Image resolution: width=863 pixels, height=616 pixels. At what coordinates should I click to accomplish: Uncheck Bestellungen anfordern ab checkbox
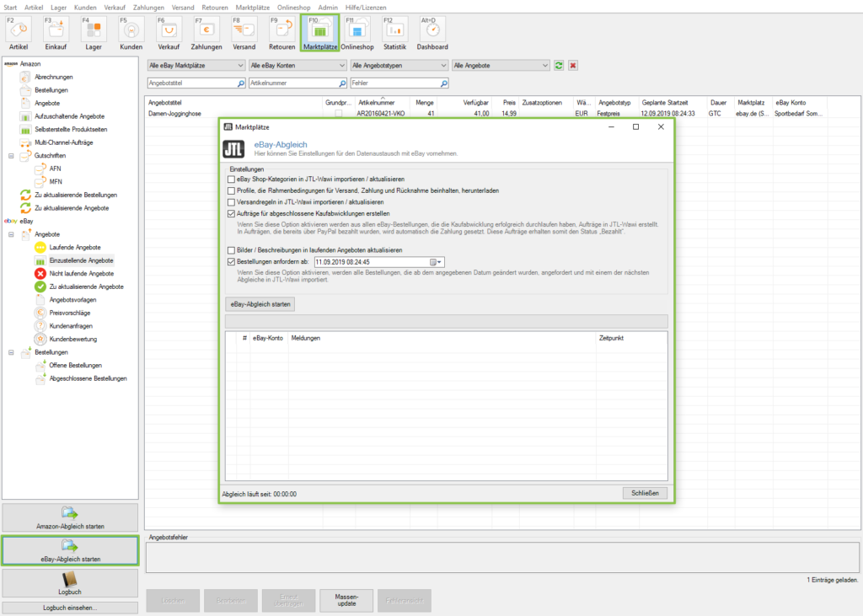[x=232, y=262]
